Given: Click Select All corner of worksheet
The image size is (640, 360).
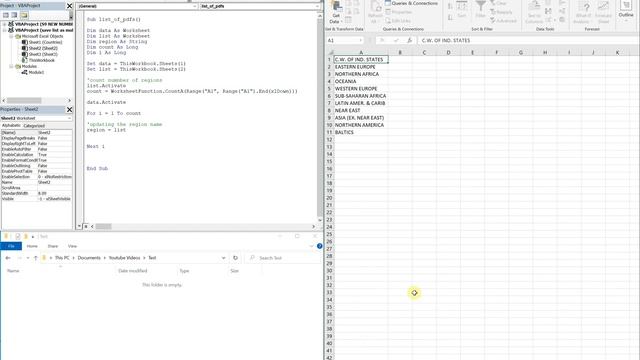Looking at the screenshot, I should (330, 52).
